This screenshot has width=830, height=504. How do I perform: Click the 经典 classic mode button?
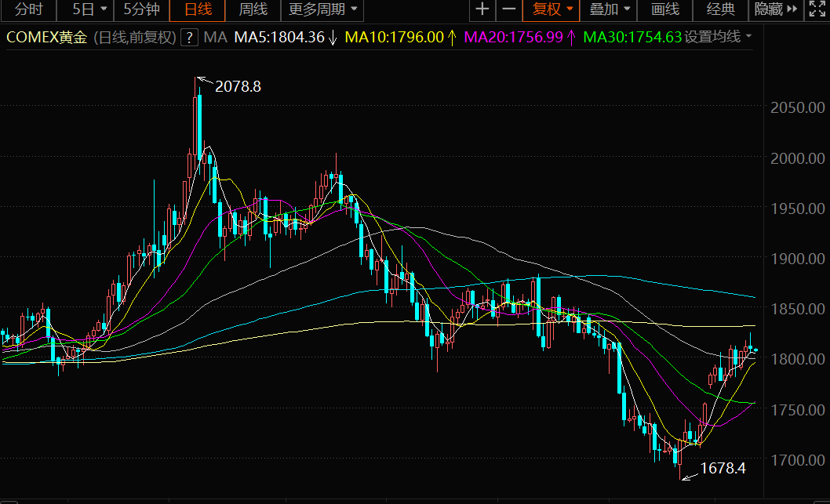pyautogui.click(x=721, y=9)
